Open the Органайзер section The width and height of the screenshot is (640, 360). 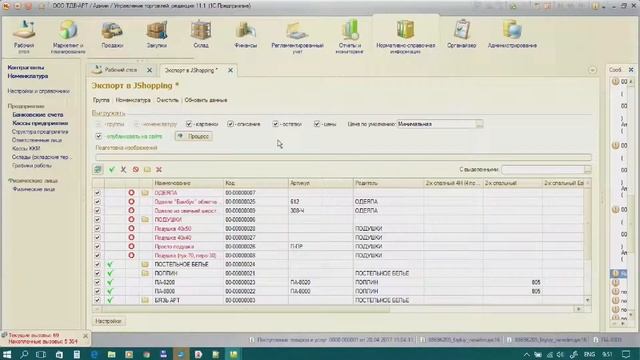pyautogui.click(x=461, y=35)
